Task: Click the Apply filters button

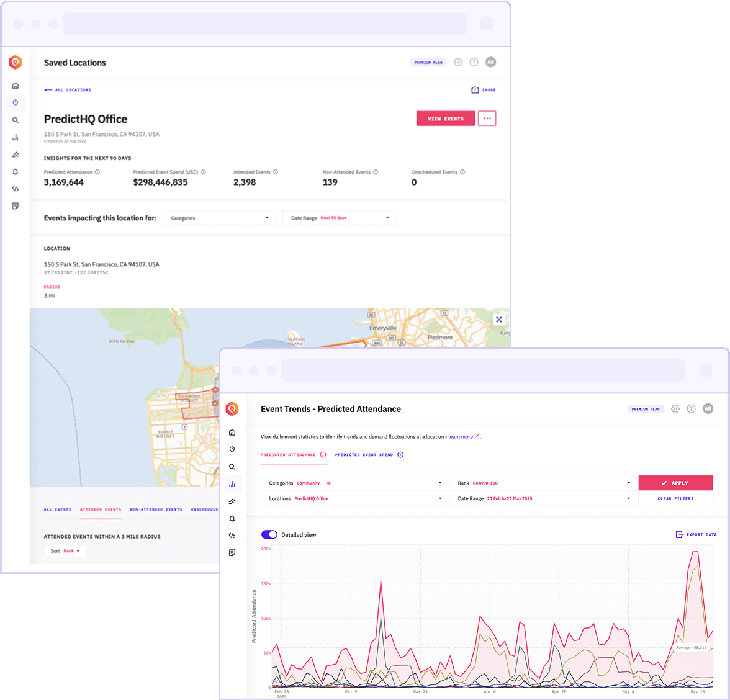Action: pos(675,483)
